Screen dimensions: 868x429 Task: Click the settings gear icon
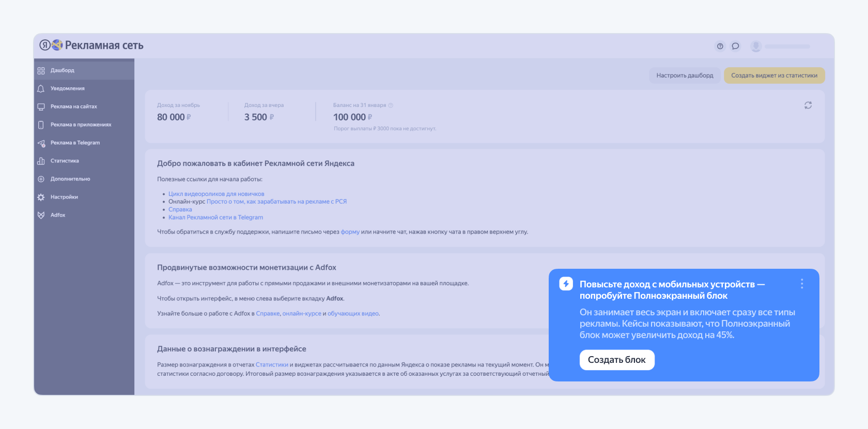click(41, 197)
